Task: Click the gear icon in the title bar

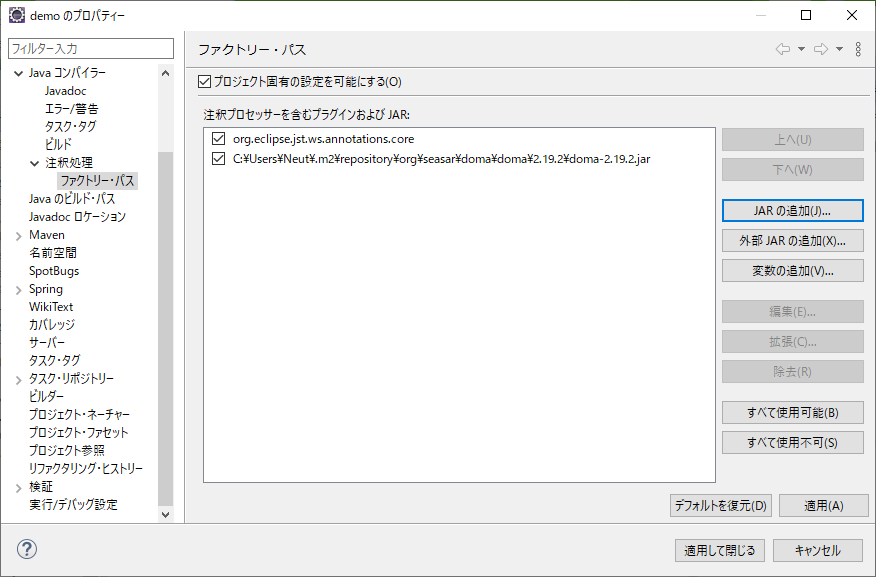Action: [x=14, y=15]
